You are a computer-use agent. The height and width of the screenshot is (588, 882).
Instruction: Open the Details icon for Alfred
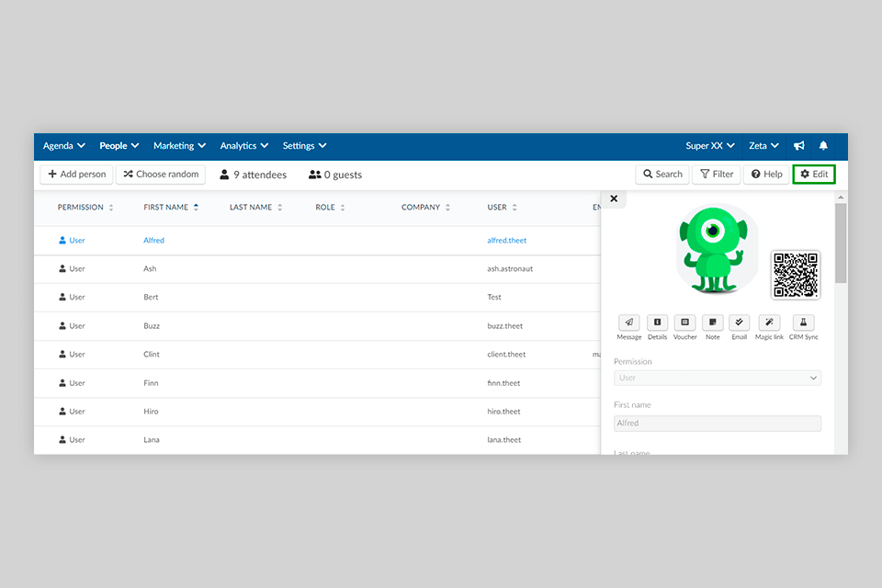coord(657,322)
